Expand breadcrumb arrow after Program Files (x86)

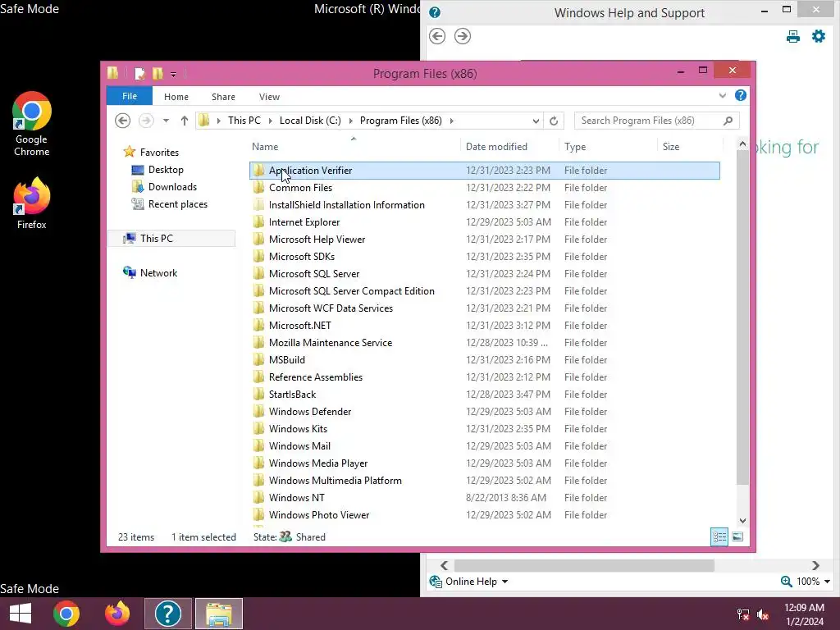[x=452, y=121]
